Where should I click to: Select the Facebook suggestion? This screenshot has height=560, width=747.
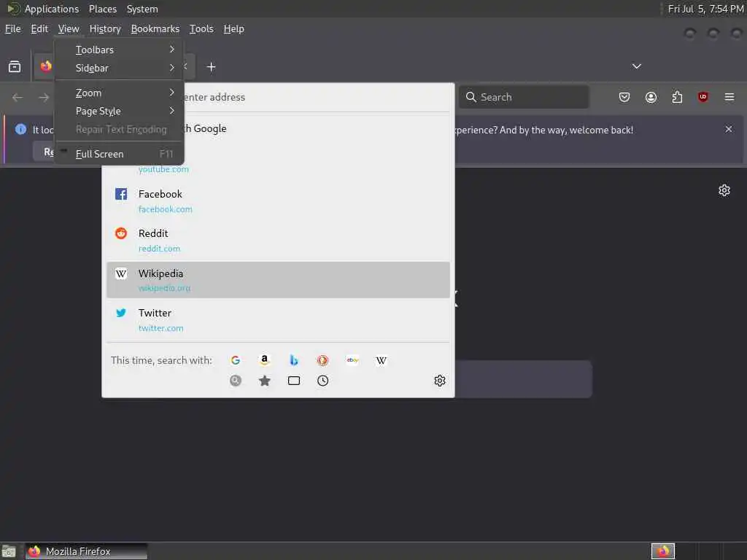tap(278, 201)
